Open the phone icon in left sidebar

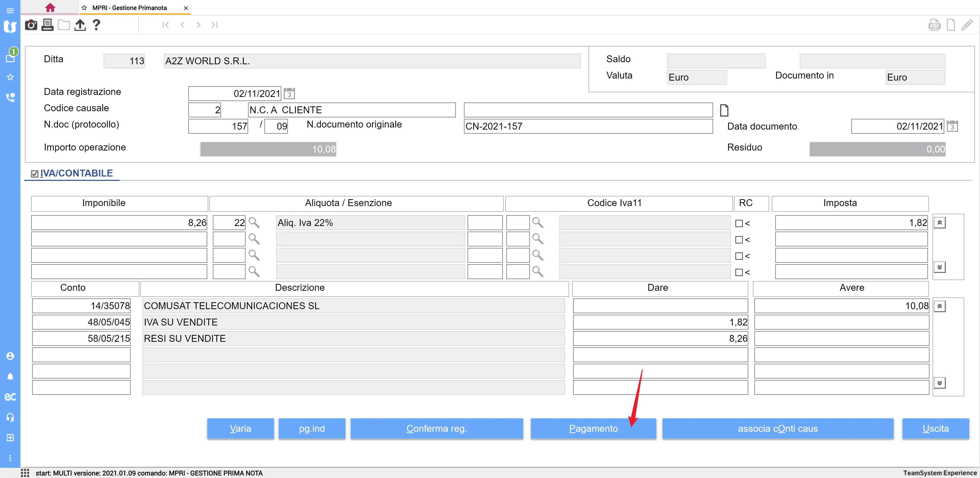point(10,97)
